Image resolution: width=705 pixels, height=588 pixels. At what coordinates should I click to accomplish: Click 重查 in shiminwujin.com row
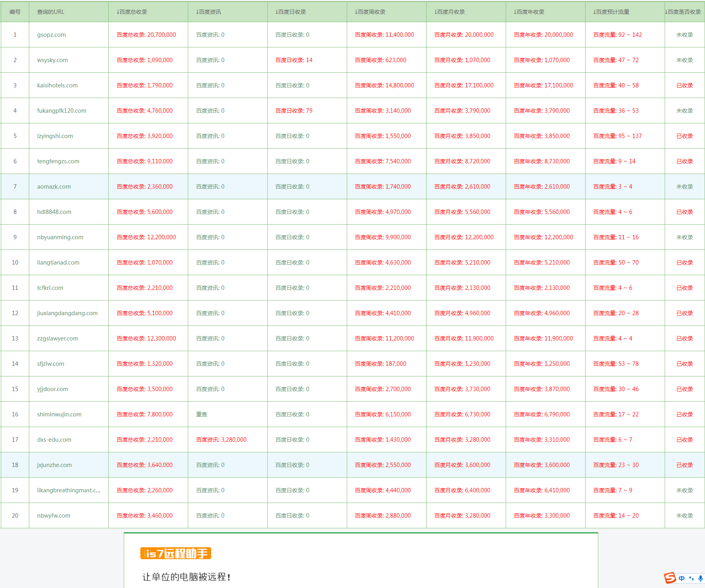[202, 414]
